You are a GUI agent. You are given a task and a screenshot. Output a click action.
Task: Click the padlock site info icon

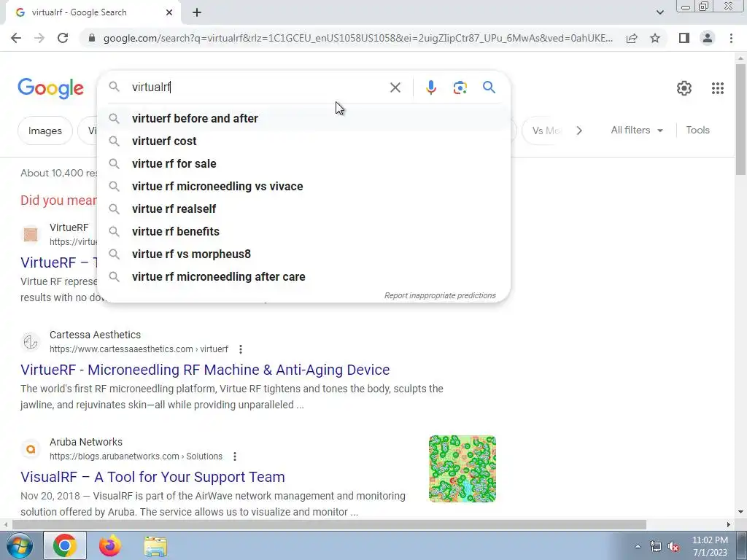click(92, 38)
